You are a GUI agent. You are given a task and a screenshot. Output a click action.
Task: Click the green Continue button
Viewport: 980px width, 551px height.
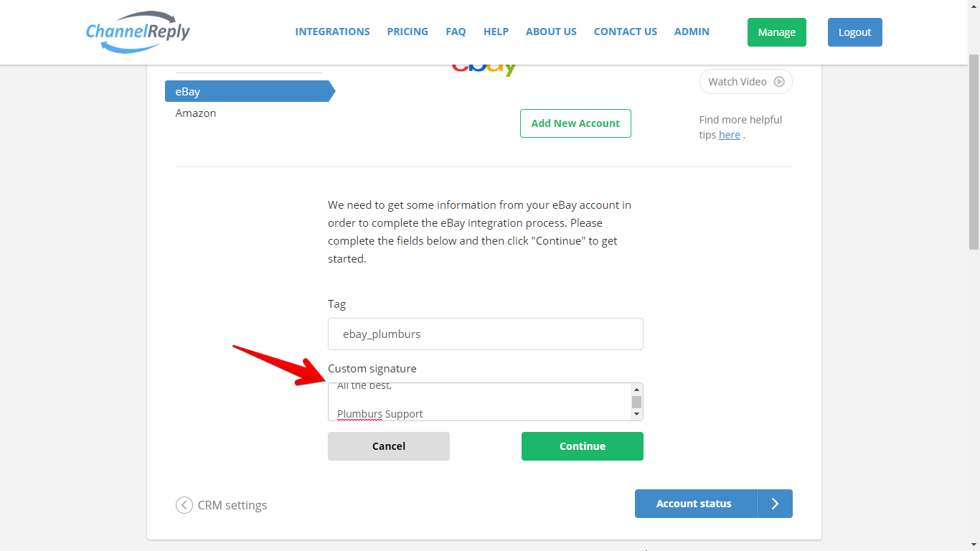[x=583, y=446]
